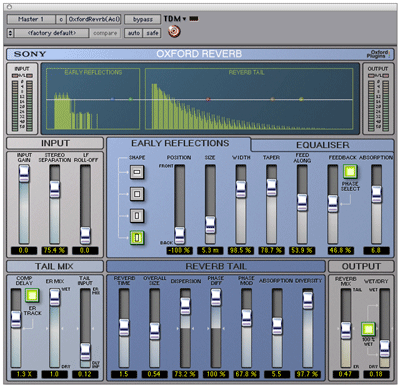This screenshot has height=387, width=400.
Task: Click the compare button
Action: click(105, 33)
